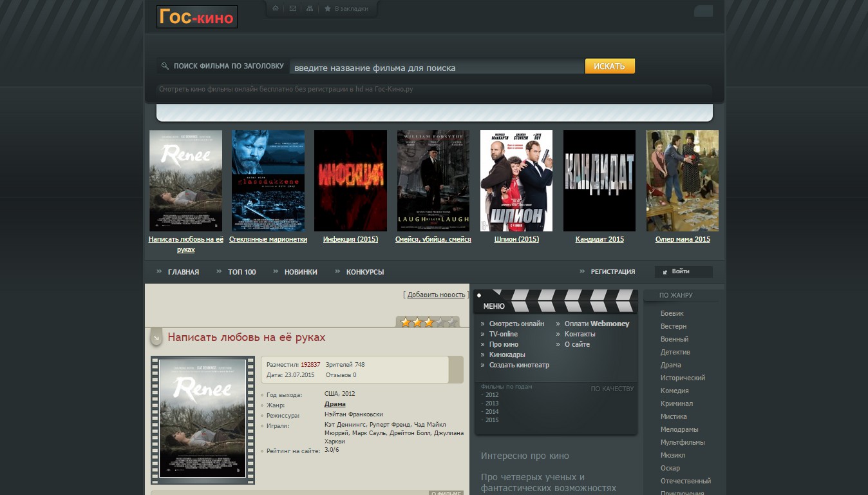Filter films by year 2013

click(492, 403)
